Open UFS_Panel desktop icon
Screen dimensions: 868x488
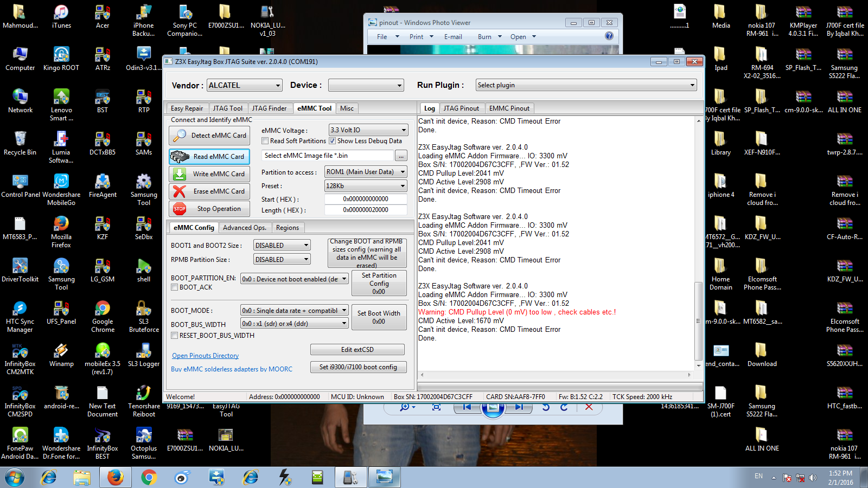(x=61, y=313)
